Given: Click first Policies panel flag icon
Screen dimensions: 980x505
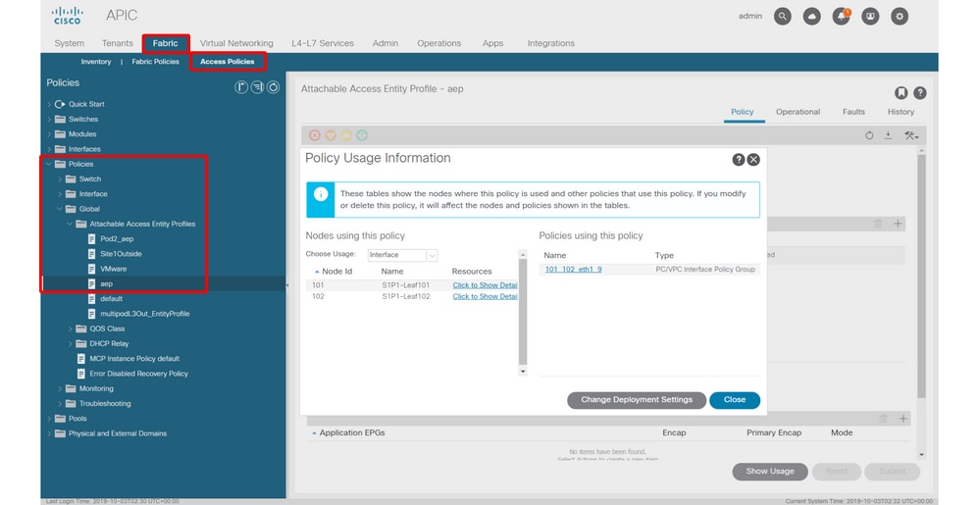Looking at the screenshot, I should (x=241, y=87).
